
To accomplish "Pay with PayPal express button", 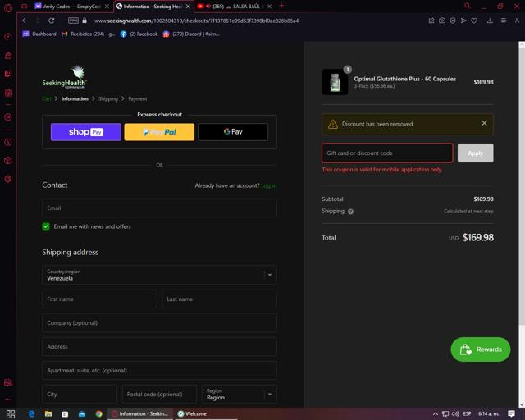I will click(159, 132).
